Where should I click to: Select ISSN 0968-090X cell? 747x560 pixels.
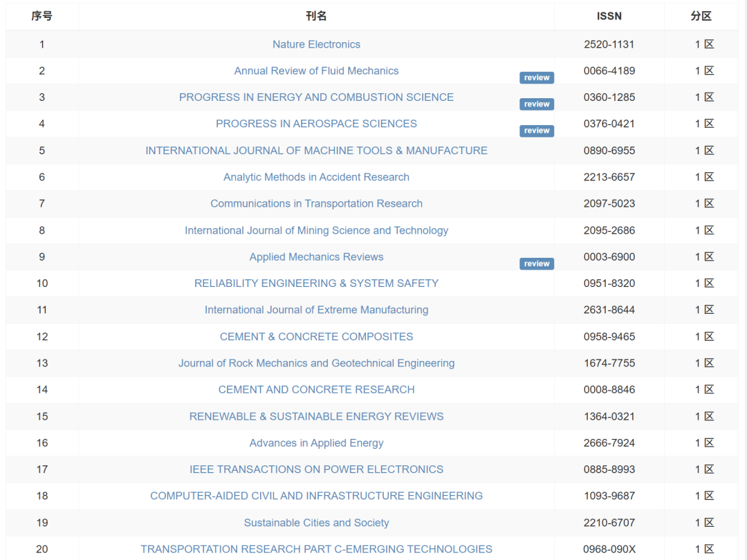coord(609,549)
